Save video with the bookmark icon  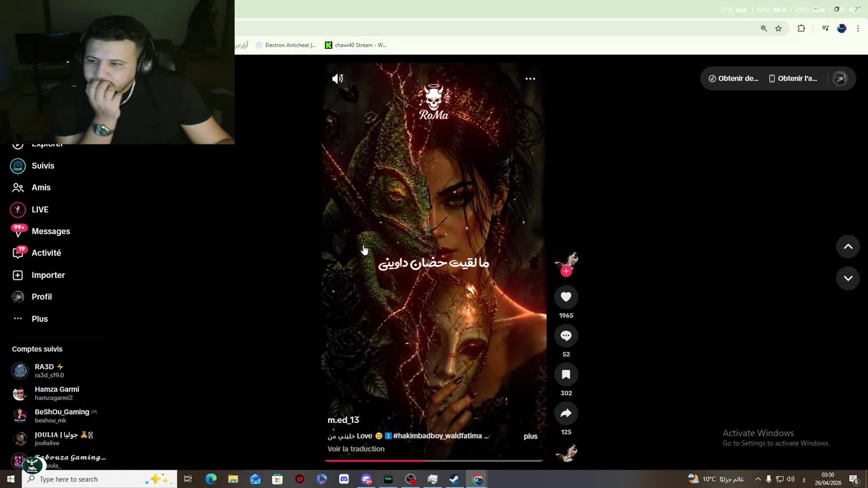coord(566,374)
